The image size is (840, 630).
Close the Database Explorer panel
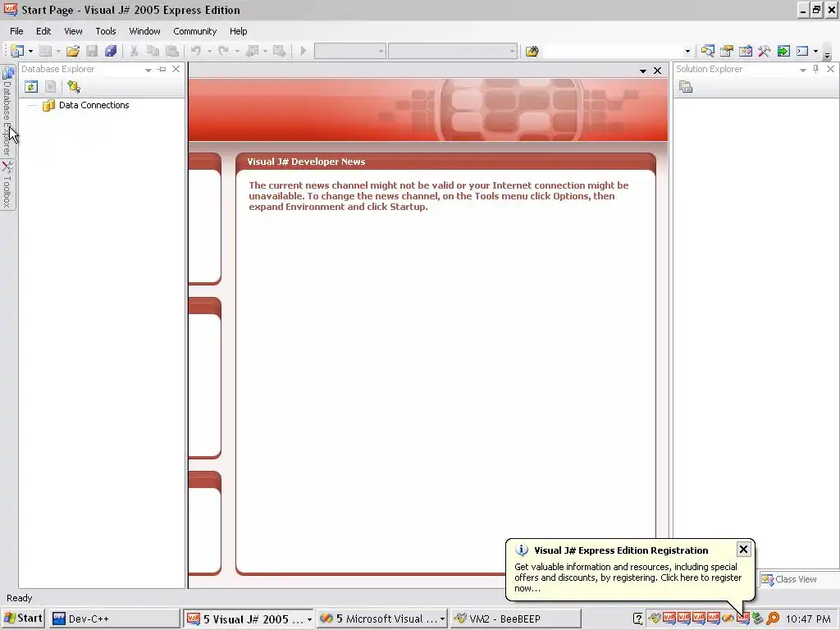click(176, 69)
